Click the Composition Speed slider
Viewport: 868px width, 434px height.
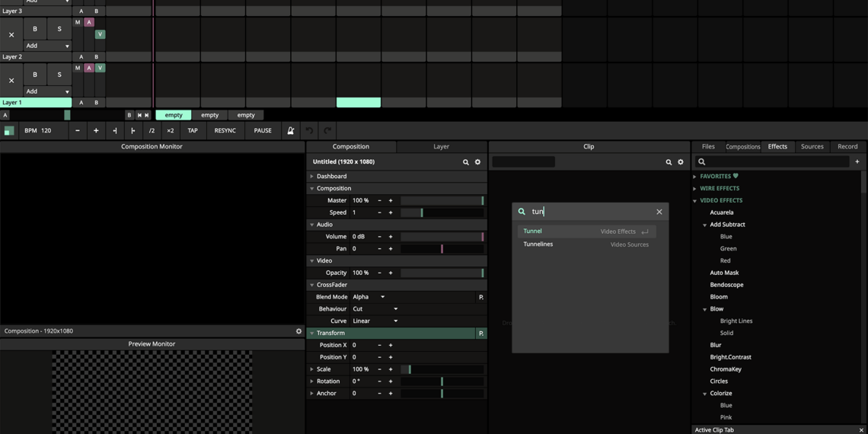(442, 212)
